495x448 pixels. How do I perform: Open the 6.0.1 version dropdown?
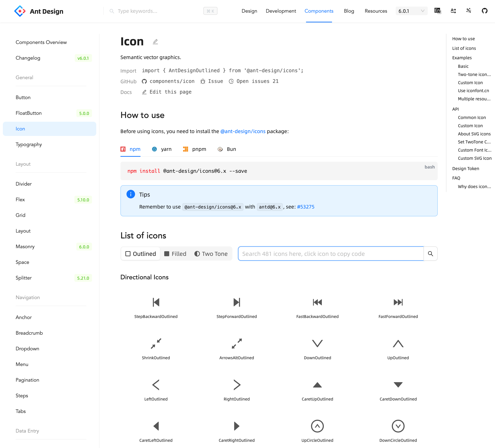coord(411,11)
